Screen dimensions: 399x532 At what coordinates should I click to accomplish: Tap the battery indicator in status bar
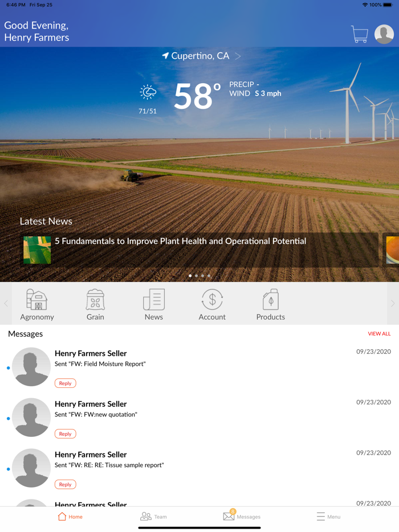388,5
